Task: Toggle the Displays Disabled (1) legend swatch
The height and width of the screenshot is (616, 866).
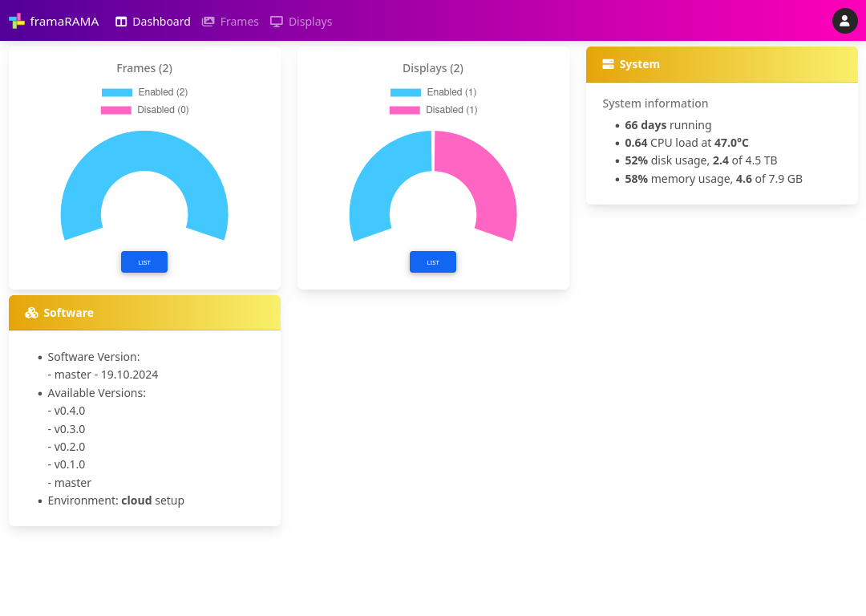Action: point(405,110)
